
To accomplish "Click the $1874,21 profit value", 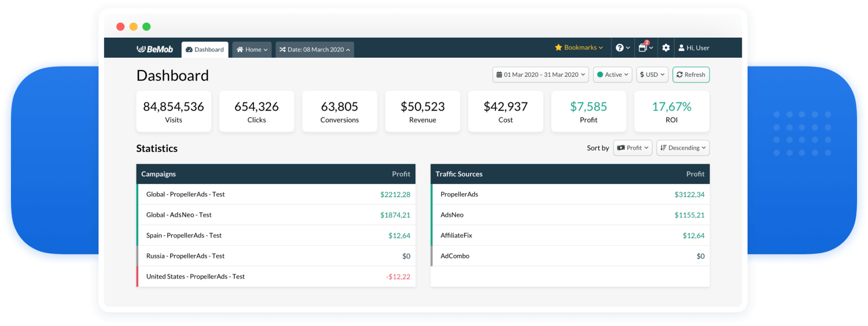I will [395, 215].
